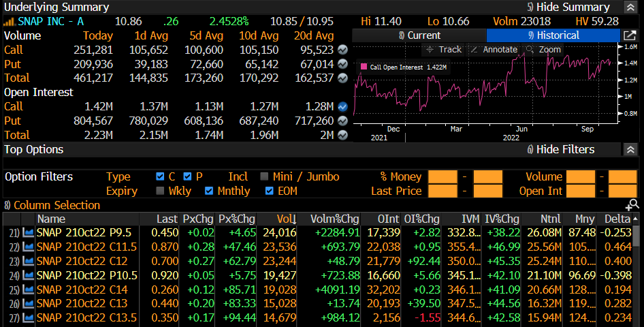
Task: Click Open Int maximum field
Action: (x=623, y=191)
